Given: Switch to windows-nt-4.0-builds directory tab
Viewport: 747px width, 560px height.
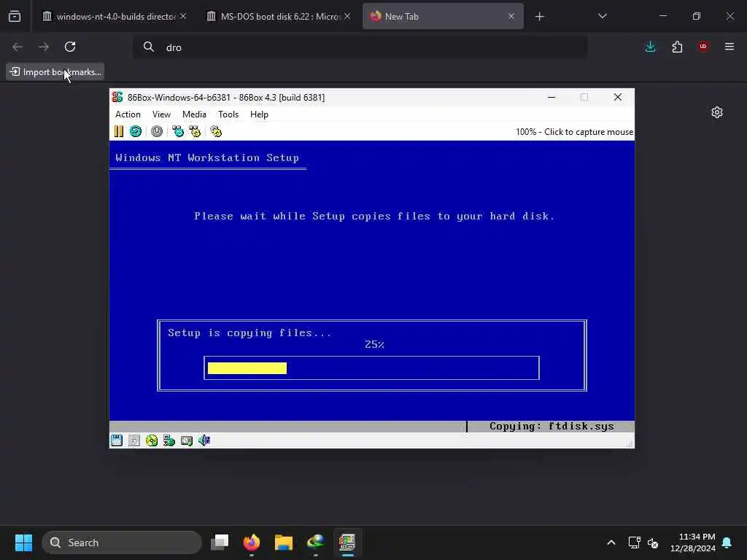Looking at the screenshot, I should coord(115,16).
